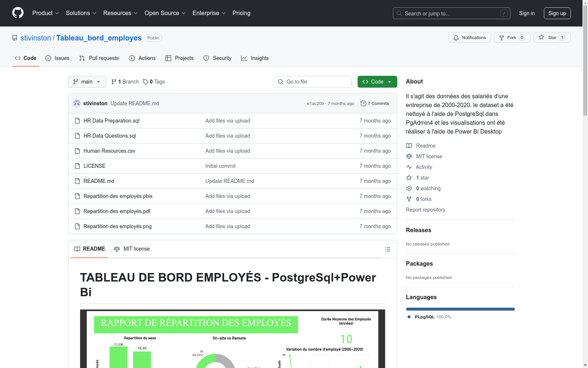The width and height of the screenshot is (588, 368).
Task: Switch to the Pull requests tab
Action: 99,58
